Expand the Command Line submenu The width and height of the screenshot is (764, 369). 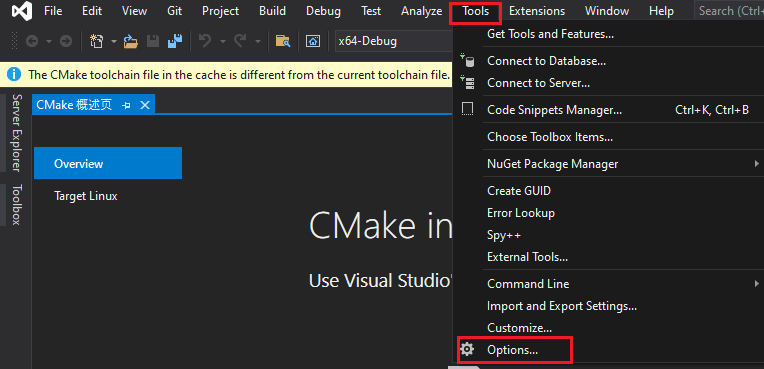[x=609, y=284]
